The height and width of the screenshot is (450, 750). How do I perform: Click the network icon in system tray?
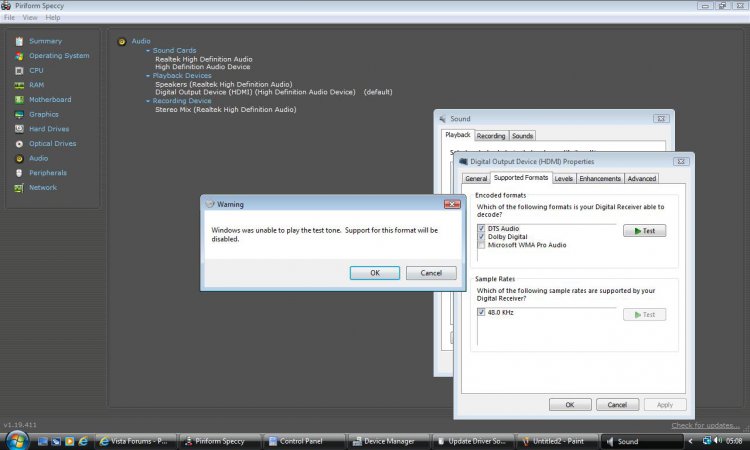707,440
